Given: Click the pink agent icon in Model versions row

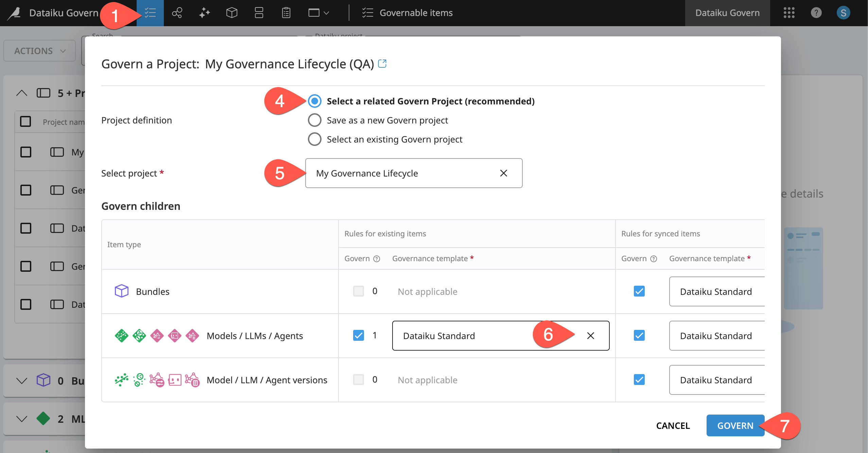Looking at the screenshot, I should click(x=175, y=380).
